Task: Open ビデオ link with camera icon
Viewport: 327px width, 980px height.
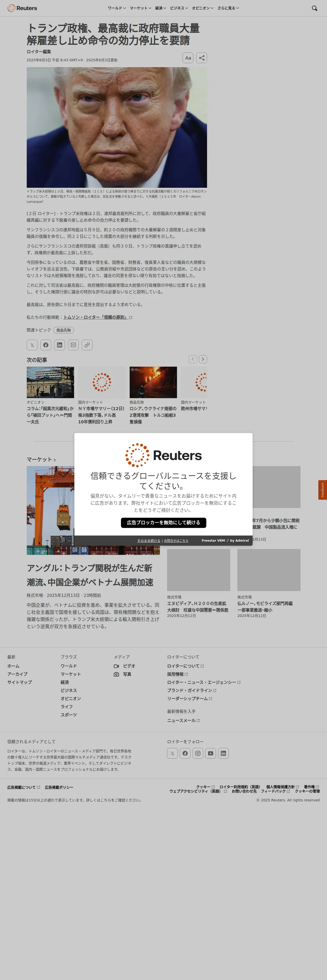Action: pos(125,666)
